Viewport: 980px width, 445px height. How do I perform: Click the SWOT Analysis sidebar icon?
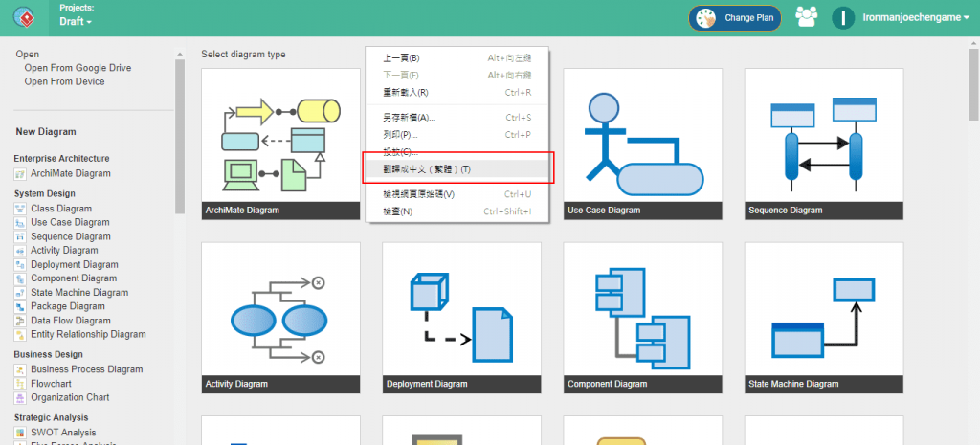[20, 433]
